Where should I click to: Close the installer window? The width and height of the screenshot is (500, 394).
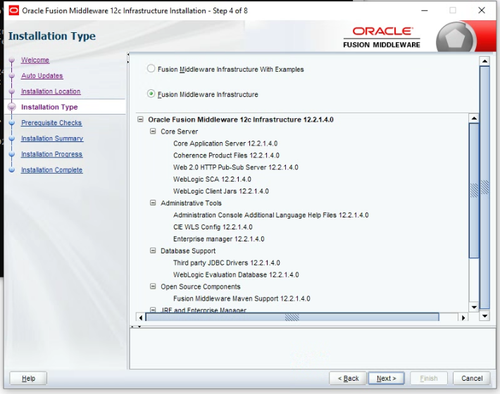[x=481, y=11]
